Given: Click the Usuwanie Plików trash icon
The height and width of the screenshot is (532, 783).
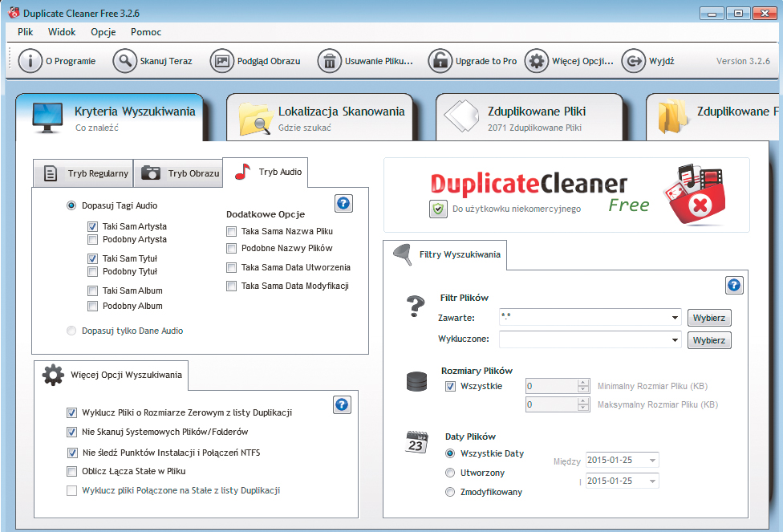Looking at the screenshot, I should 330,61.
